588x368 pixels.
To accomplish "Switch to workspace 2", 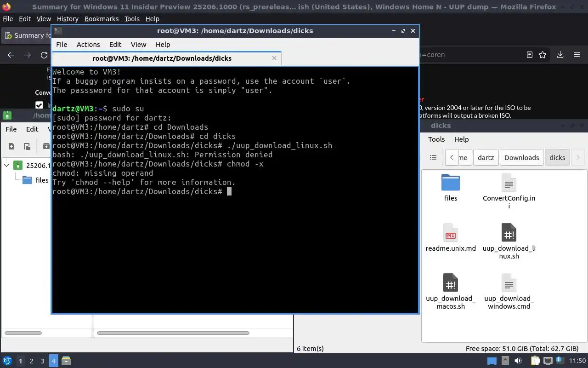I will click(x=31, y=361).
